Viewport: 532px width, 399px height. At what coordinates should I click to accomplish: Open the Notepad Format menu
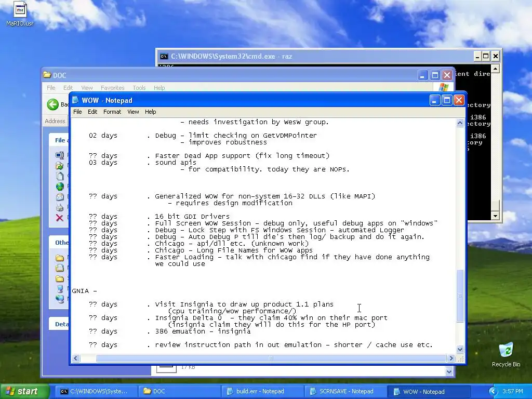pos(112,112)
